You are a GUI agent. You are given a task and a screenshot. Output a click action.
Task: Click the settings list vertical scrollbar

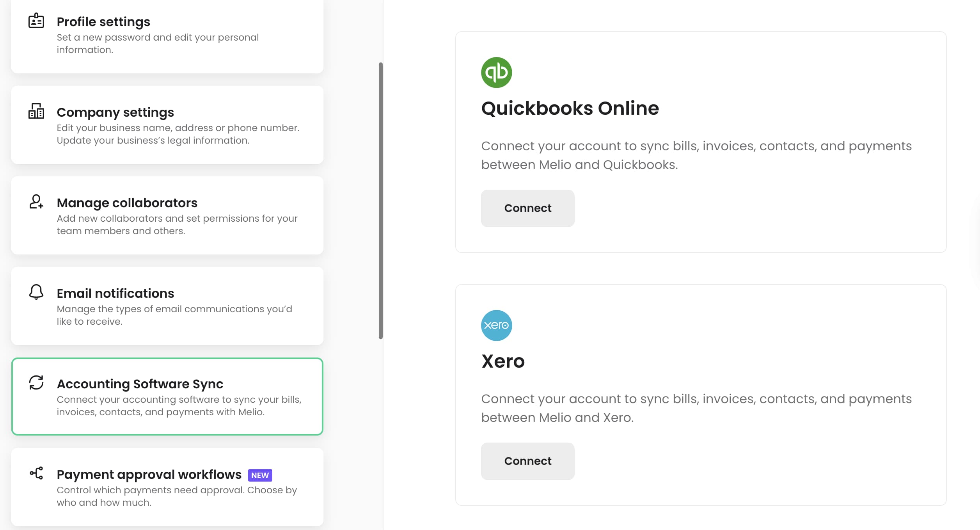pos(381,201)
